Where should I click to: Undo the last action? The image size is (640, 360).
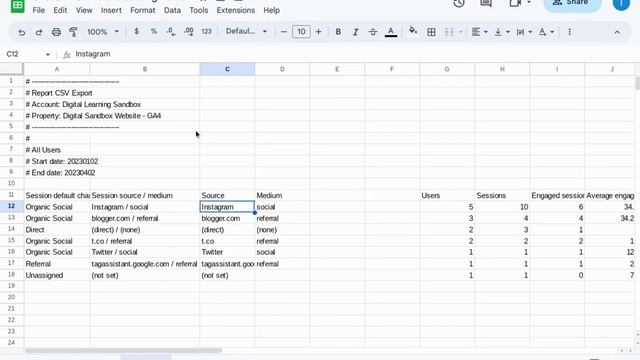[22, 32]
